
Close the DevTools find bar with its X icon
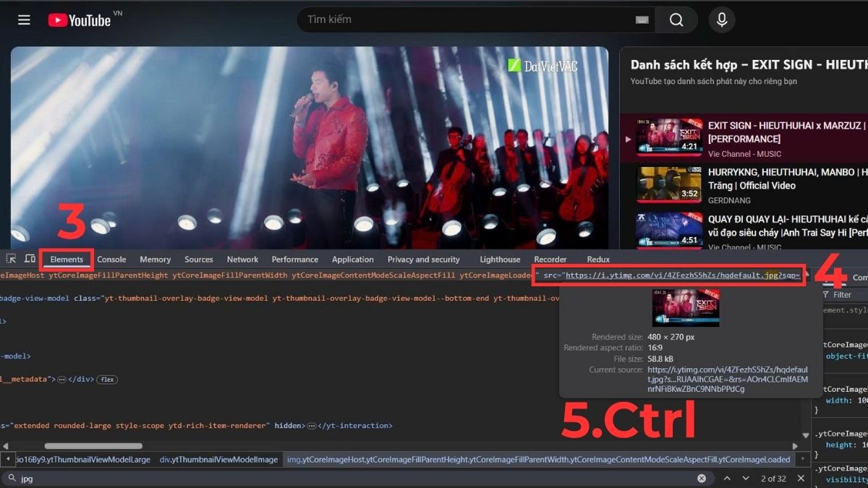[x=801, y=478]
